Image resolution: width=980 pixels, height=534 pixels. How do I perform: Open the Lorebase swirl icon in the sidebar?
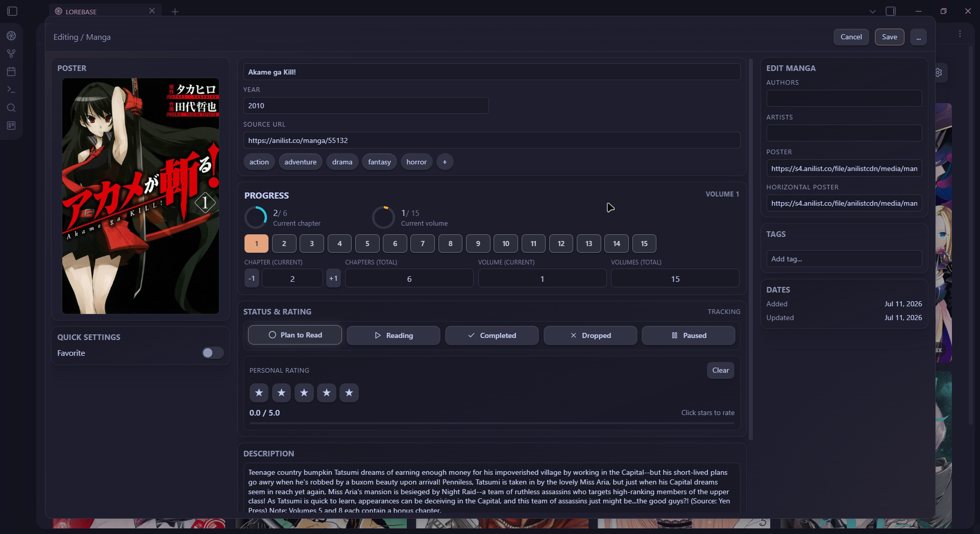(11, 36)
